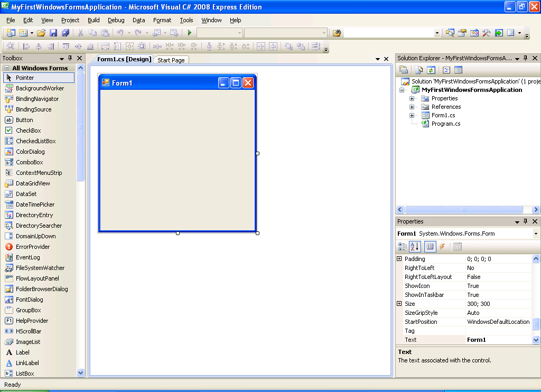Collapse the MyFirstWindowsFormsApplication project node
This screenshot has height=392, width=541.
402,90
